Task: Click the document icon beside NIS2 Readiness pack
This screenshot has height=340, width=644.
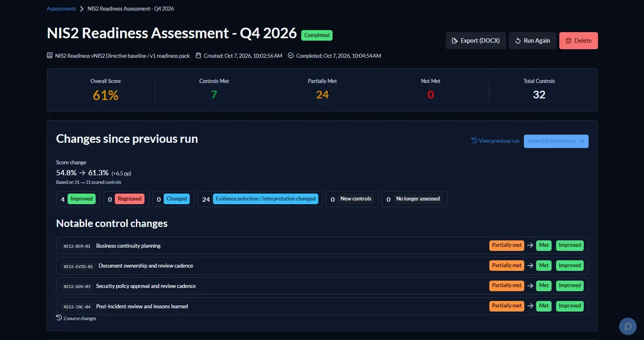Action: (x=50, y=55)
